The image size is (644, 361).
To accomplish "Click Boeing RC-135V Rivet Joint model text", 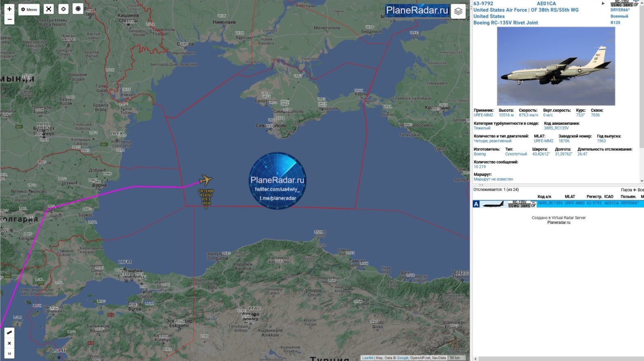I will pyautogui.click(x=506, y=23).
